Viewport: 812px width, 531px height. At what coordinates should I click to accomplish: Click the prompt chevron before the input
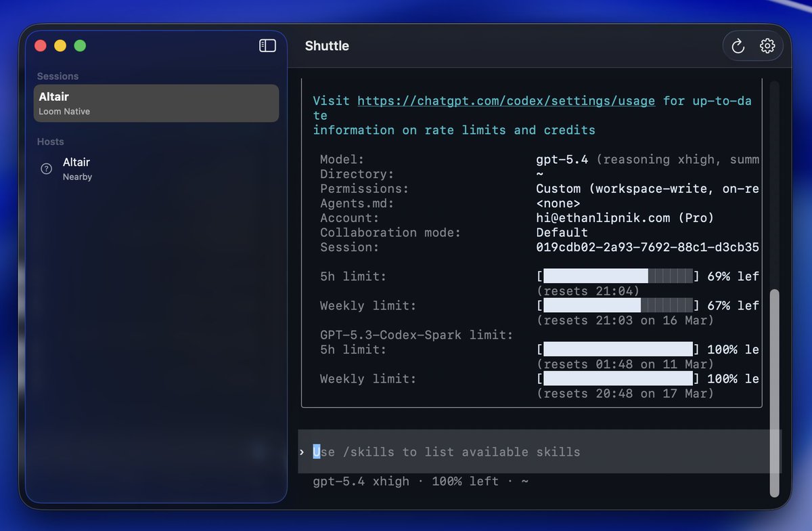[x=302, y=452]
